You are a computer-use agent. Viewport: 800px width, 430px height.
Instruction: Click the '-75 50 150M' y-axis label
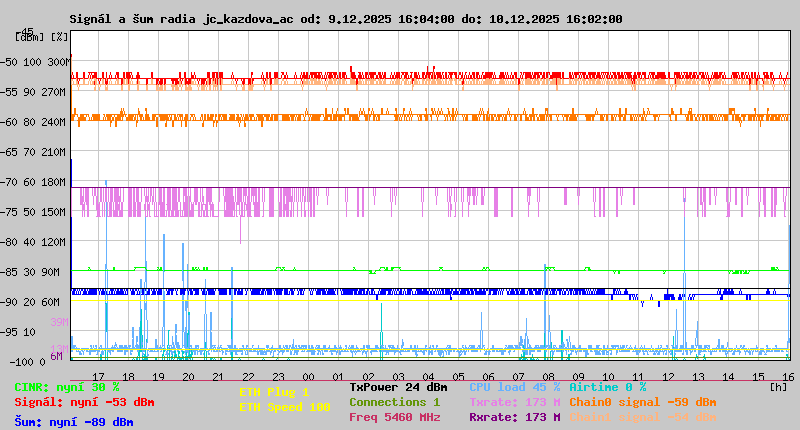click(x=34, y=212)
